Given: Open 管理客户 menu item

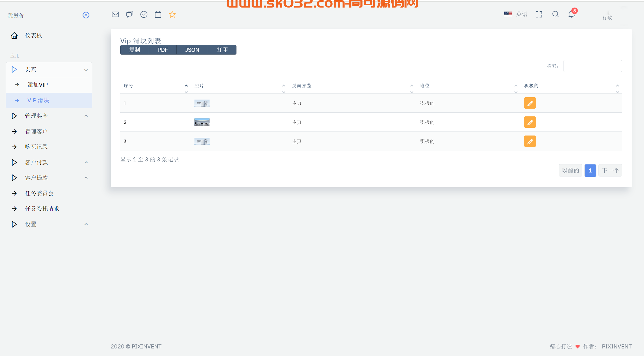Looking at the screenshot, I should (49, 131).
